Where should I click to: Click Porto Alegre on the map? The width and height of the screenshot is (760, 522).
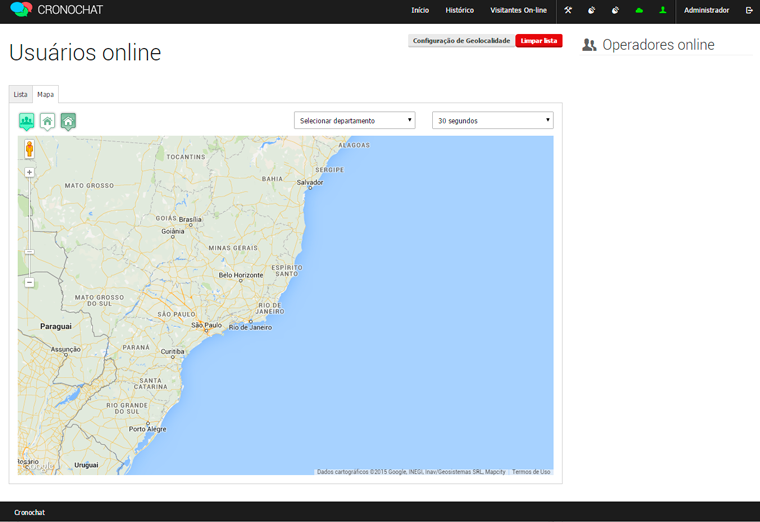147,429
